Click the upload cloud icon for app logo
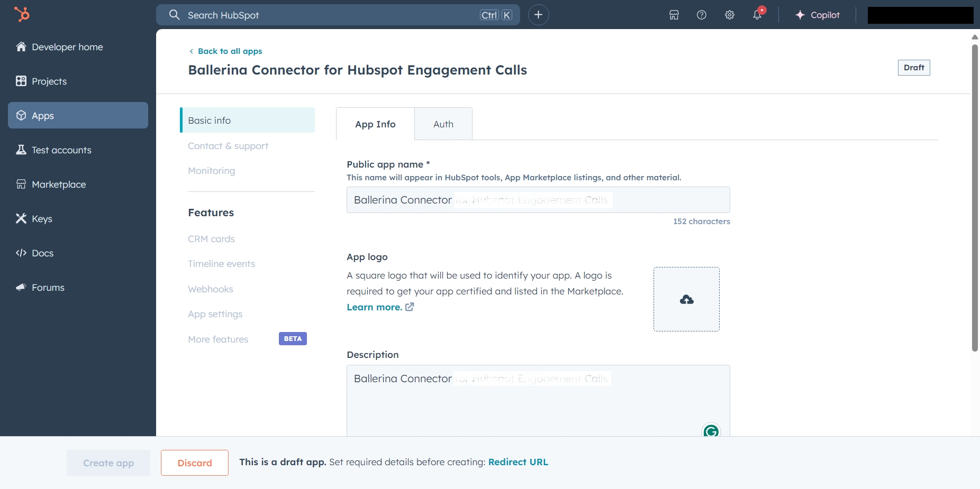Viewport: 980px width, 489px height. tap(687, 300)
